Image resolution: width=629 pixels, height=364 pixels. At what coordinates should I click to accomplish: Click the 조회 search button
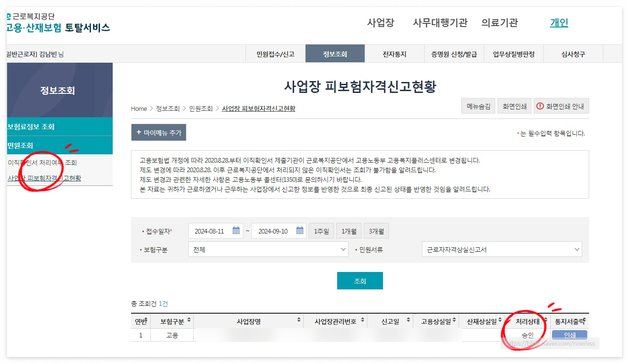point(360,280)
